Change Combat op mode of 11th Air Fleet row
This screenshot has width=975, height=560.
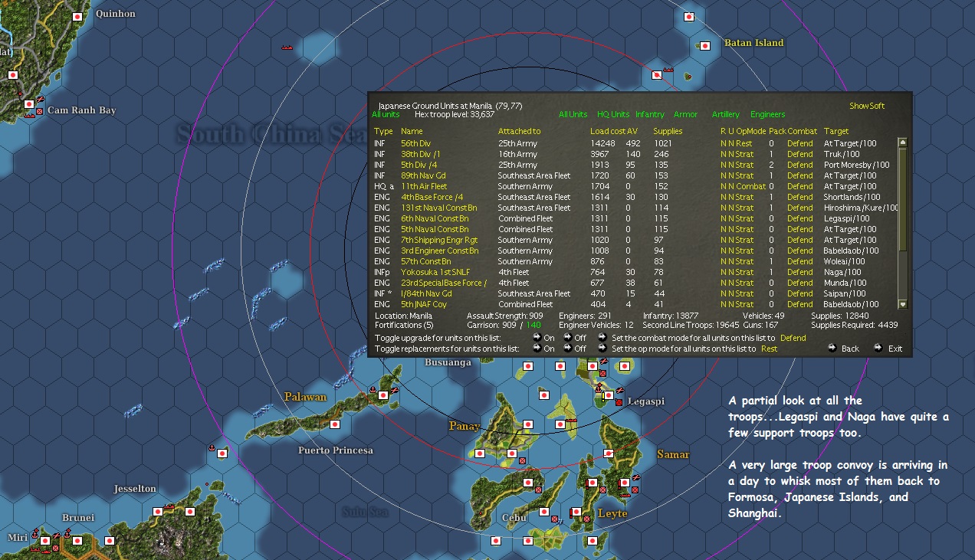[x=750, y=186]
